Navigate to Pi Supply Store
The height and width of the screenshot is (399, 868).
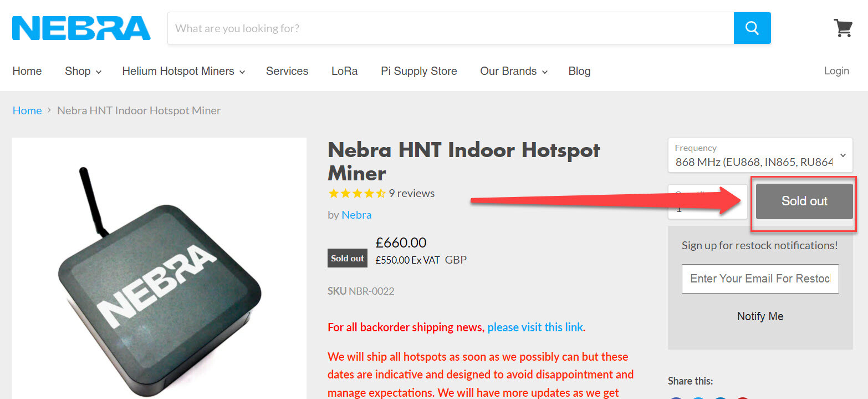click(418, 71)
